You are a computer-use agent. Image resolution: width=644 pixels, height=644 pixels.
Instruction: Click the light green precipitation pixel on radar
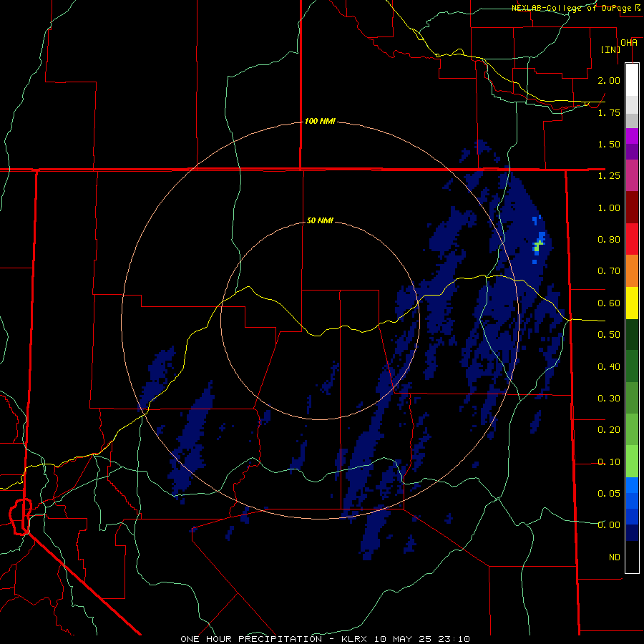pos(537,246)
